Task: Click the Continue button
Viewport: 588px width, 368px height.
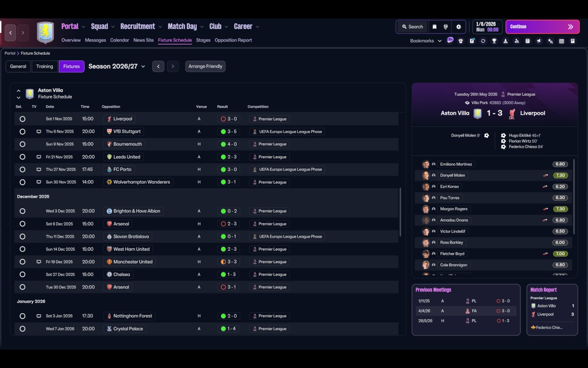Action: tap(543, 27)
